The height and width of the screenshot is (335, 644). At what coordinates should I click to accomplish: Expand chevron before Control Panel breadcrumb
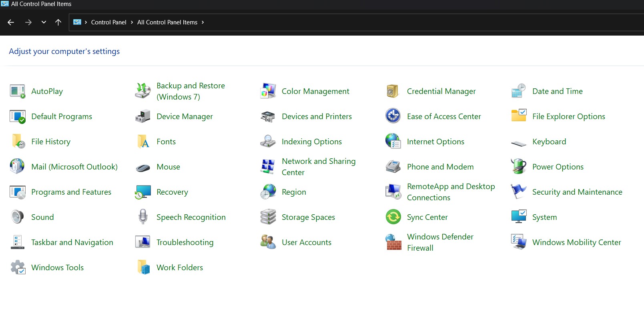tap(86, 22)
